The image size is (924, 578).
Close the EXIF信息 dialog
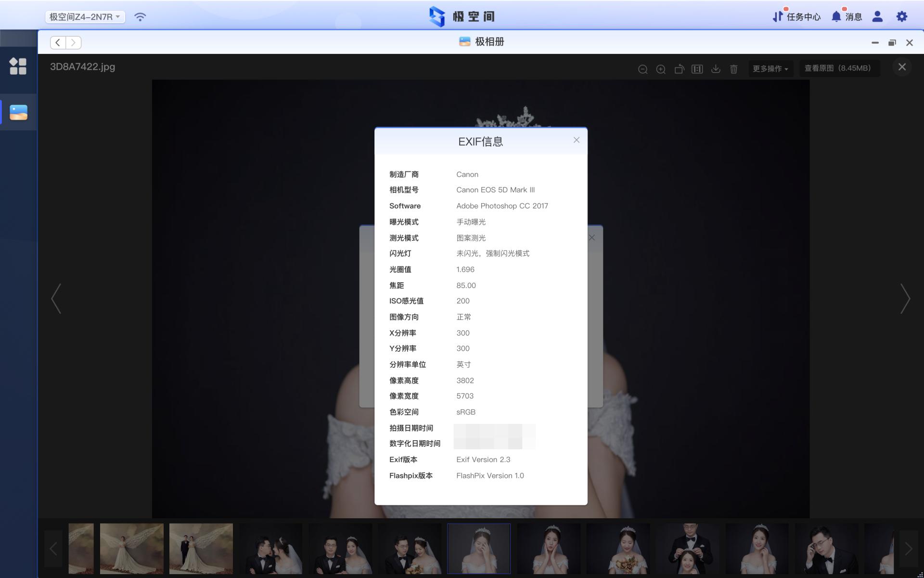coord(576,140)
